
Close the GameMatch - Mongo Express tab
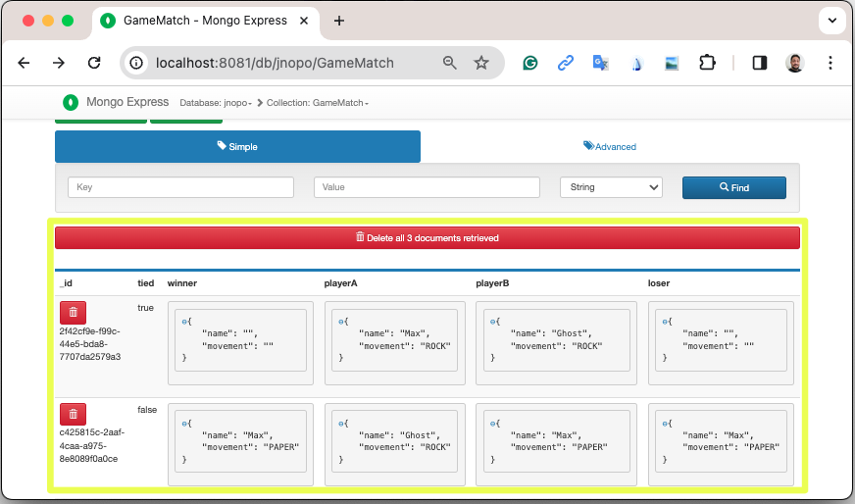coord(304,21)
